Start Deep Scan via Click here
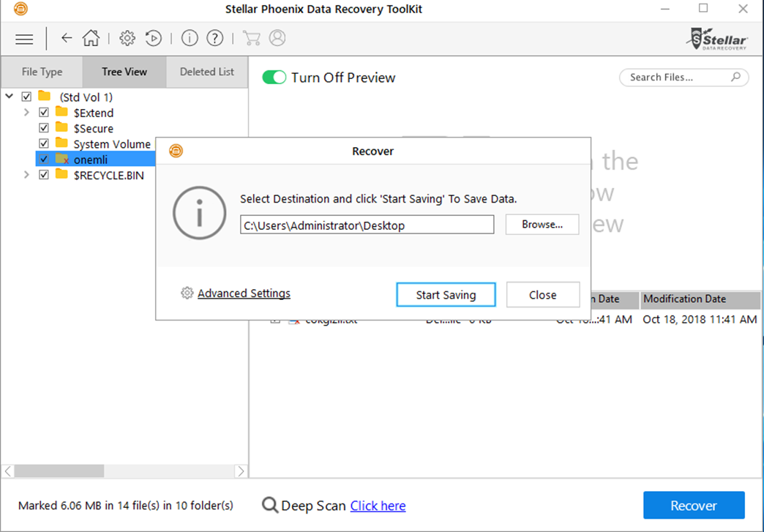The width and height of the screenshot is (764, 532). 378,506
